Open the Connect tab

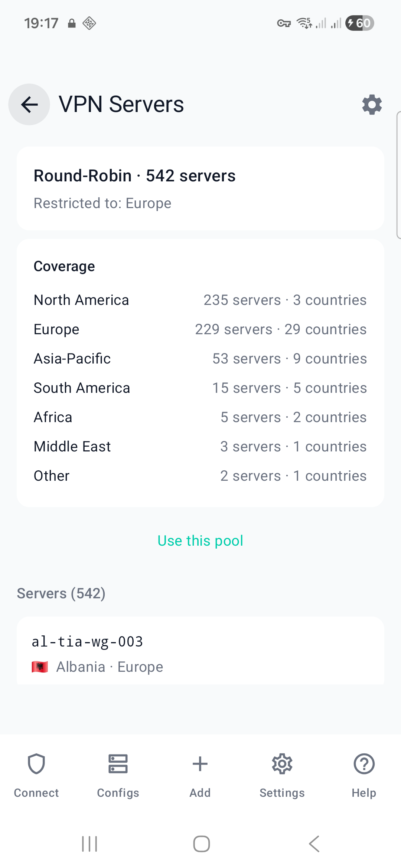point(36,775)
